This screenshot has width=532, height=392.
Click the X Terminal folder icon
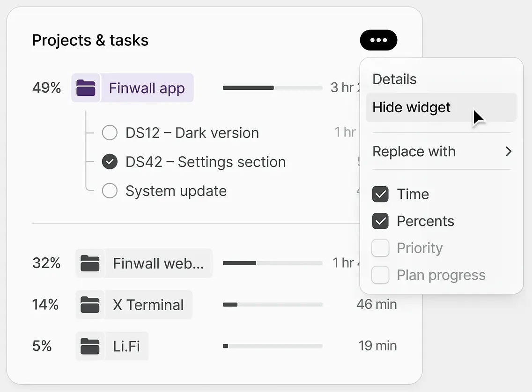90,305
